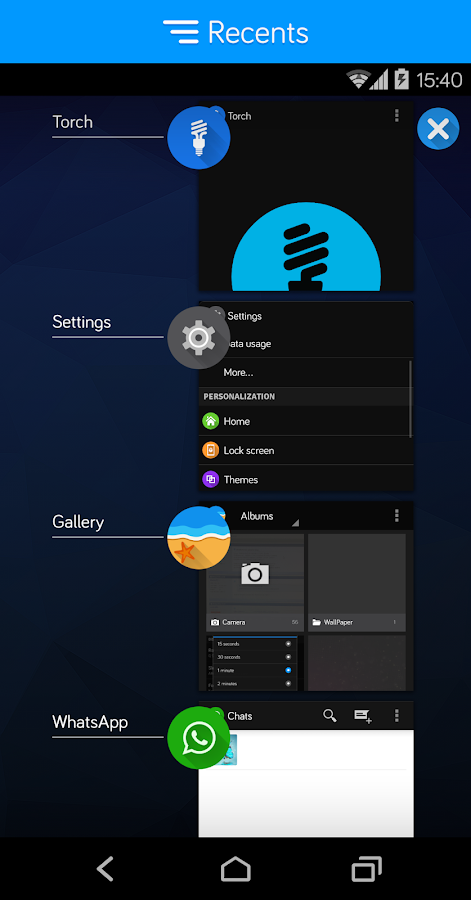This screenshot has width=471, height=900.
Task: Tap the Recents title text
Action: [x=258, y=32]
